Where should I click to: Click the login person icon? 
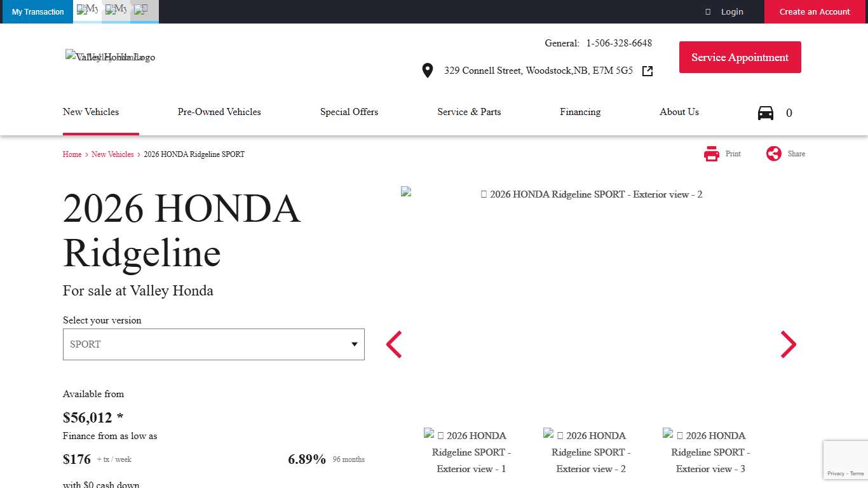coord(707,11)
